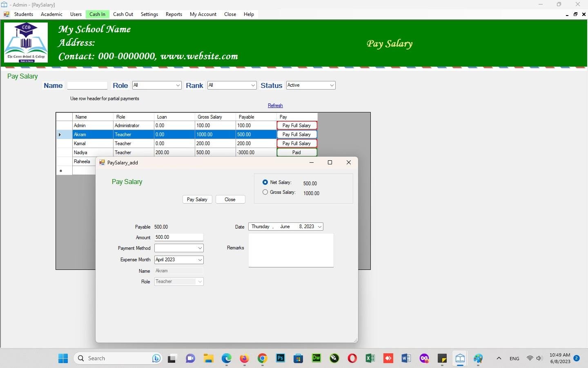
Task: Open the Cash Out menu
Action: click(x=123, y=14)
